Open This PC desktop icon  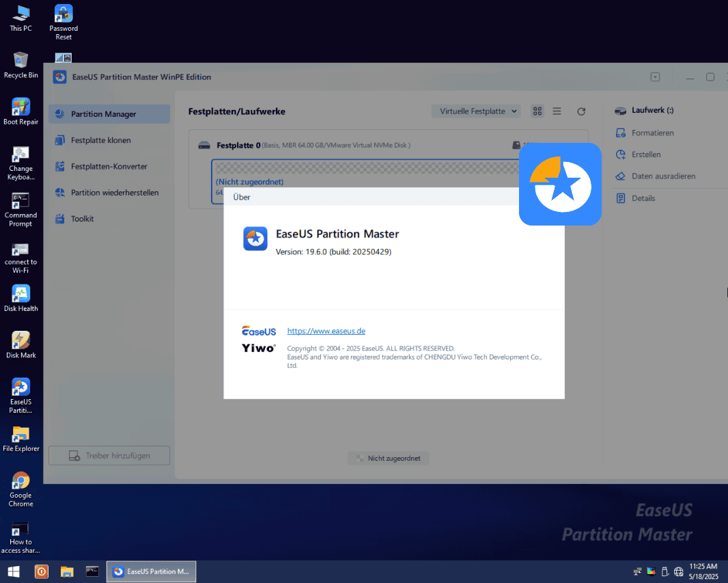point(21,18)
